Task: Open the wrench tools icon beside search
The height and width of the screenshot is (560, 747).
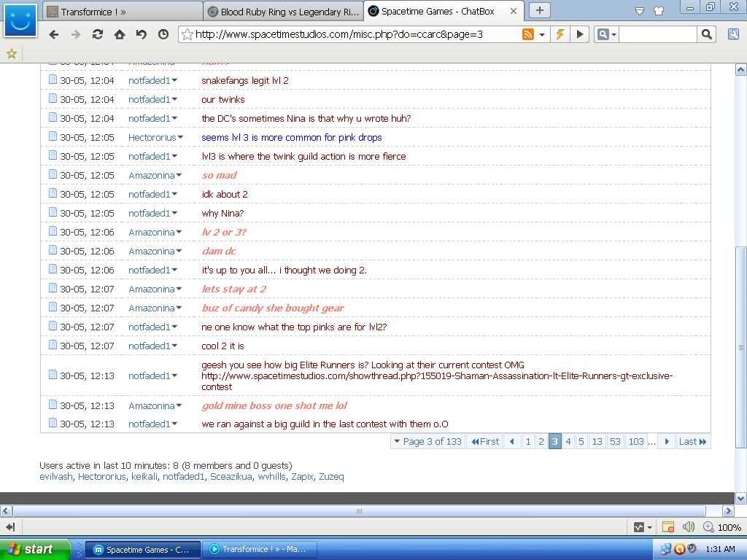Action: (734, 34)
